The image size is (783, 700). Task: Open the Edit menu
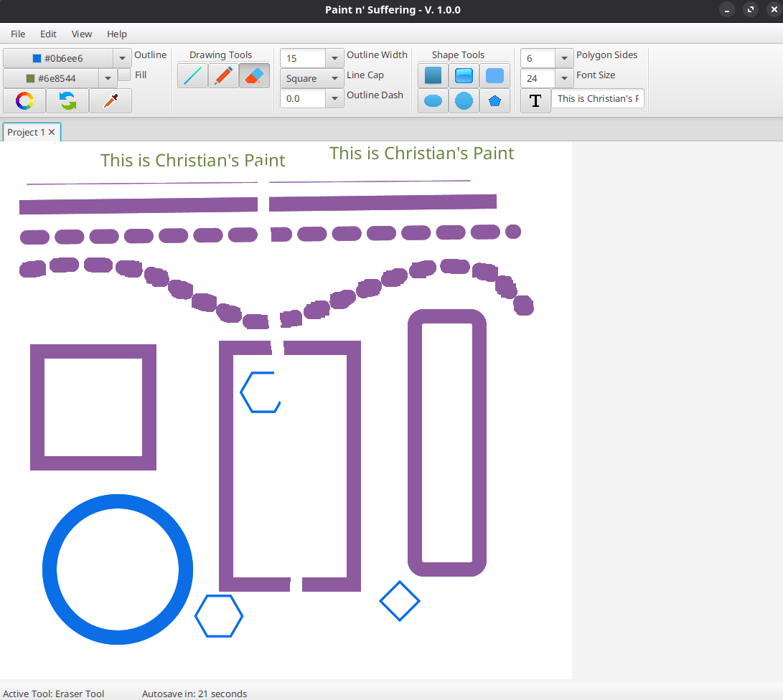(x=48, y=34)
